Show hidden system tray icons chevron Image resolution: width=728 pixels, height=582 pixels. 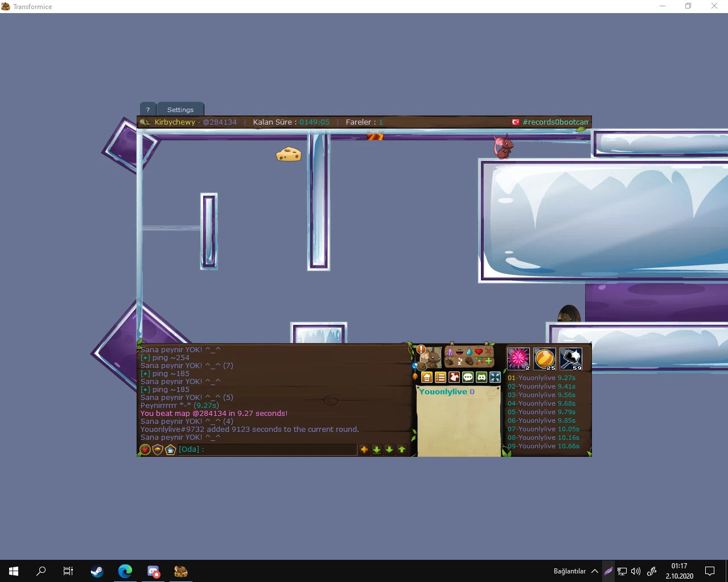(595, 571)
